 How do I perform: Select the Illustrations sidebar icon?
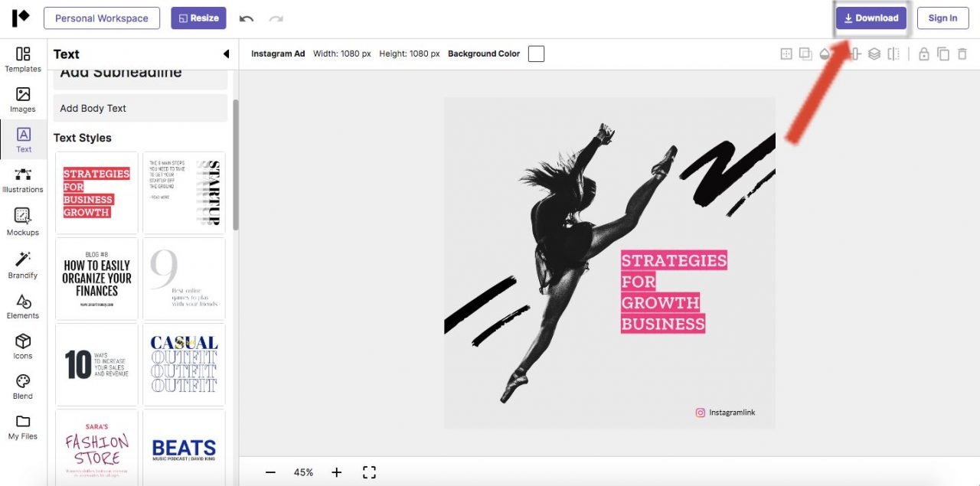pyautogui.click(x=22, y=180)
